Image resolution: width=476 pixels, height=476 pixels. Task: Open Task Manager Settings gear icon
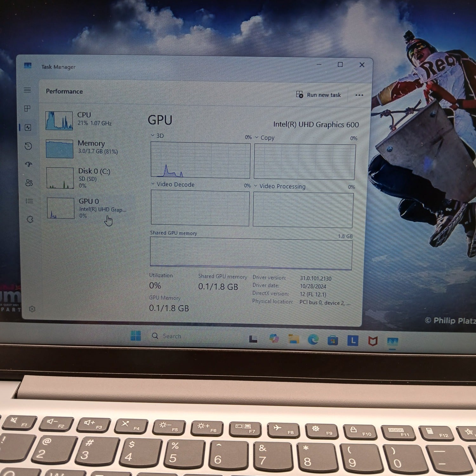pyautogui.click(x=32, y=309)
